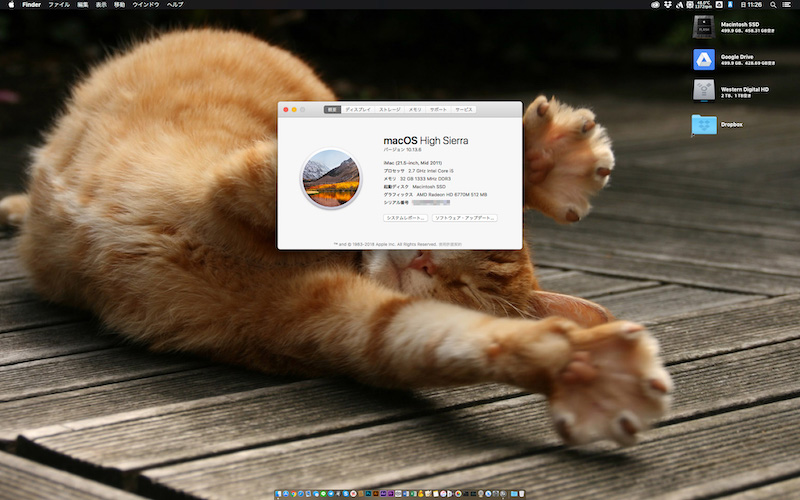Screen dimensions: 800x500
Task: Open the Apple menu
Action: click(x=11, y=5)
